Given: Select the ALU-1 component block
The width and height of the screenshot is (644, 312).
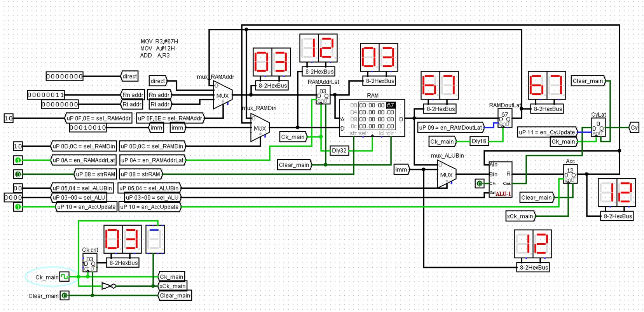Looking at the screenshot, I should (x=501, y=179).
